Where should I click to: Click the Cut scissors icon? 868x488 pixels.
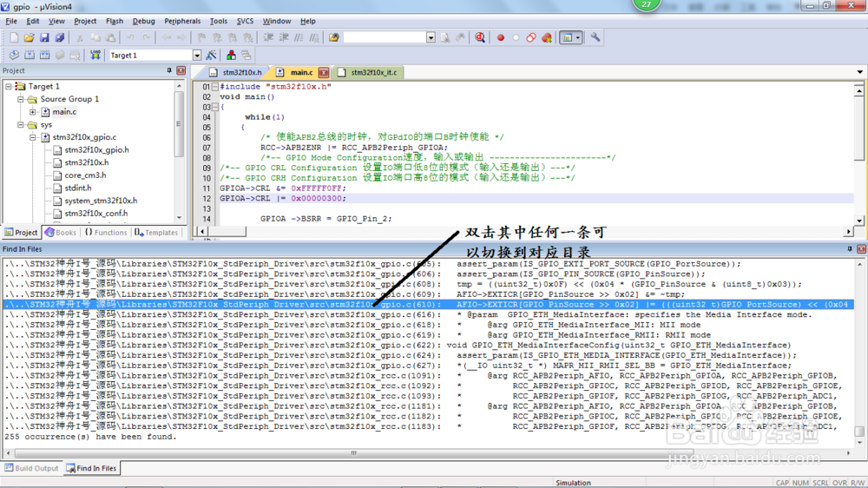click(80, 37)
